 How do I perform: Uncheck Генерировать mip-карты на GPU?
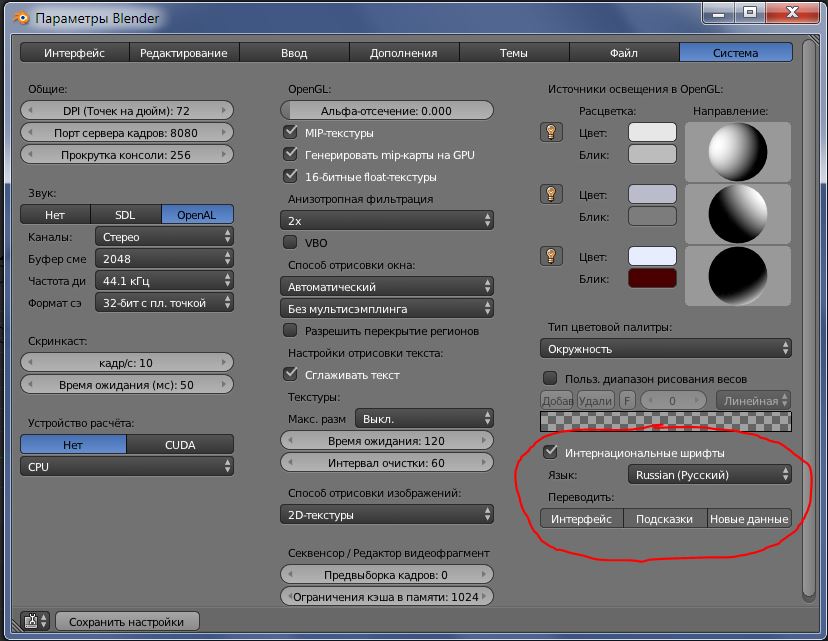pyautogui.click(x=290, y=154)
